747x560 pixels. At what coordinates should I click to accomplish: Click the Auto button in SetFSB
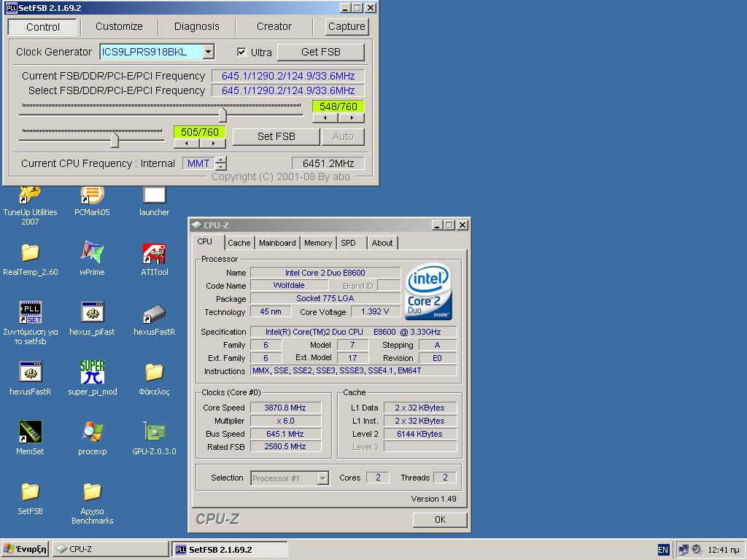tap(343, 136)
